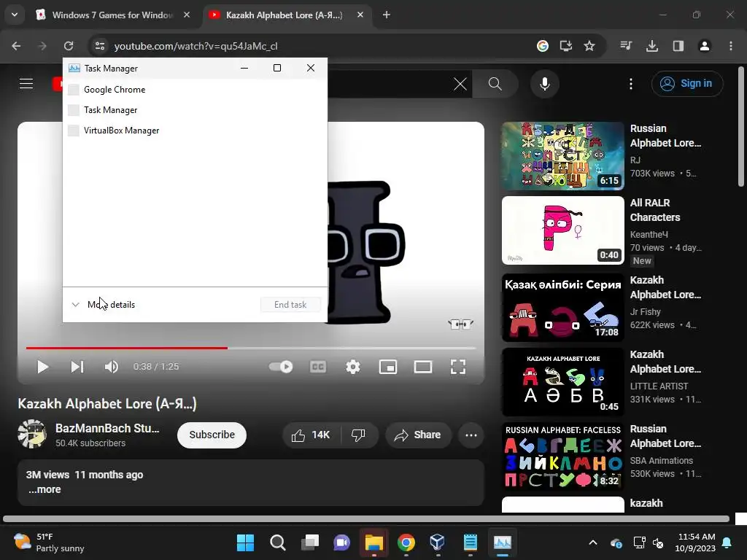The width and height of the screenshot is (747, 560).
Task: Go back with Chrome's back arrow
Action: pyautogui.click(x=16, y=46)
